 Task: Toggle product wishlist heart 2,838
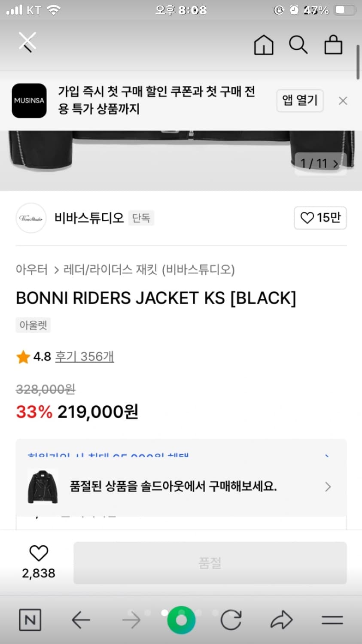tap(39, 553)
